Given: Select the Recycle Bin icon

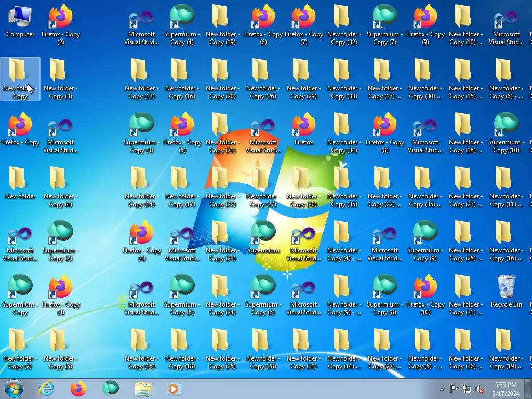Looking at the screenshot, I should (x=506, y=291).
